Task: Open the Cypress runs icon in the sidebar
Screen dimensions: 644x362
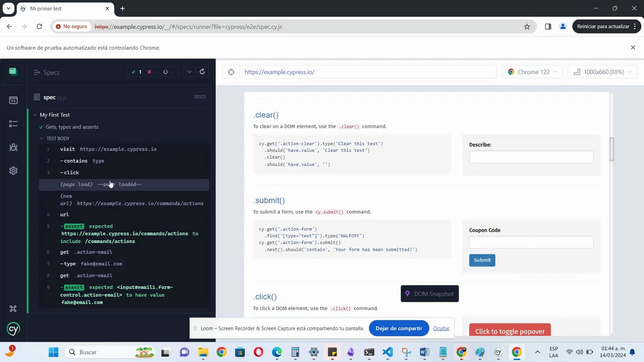Action: click(x=14, y=124)
